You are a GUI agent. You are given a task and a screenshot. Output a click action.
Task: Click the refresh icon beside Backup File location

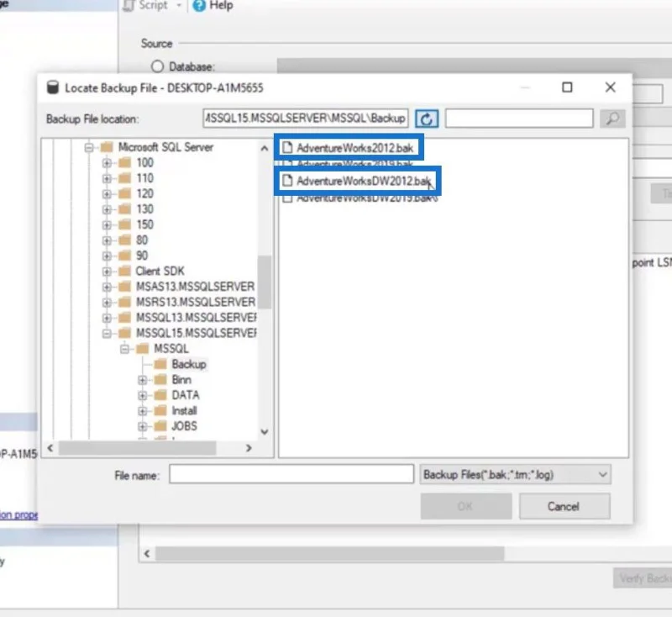pos(427,119)
